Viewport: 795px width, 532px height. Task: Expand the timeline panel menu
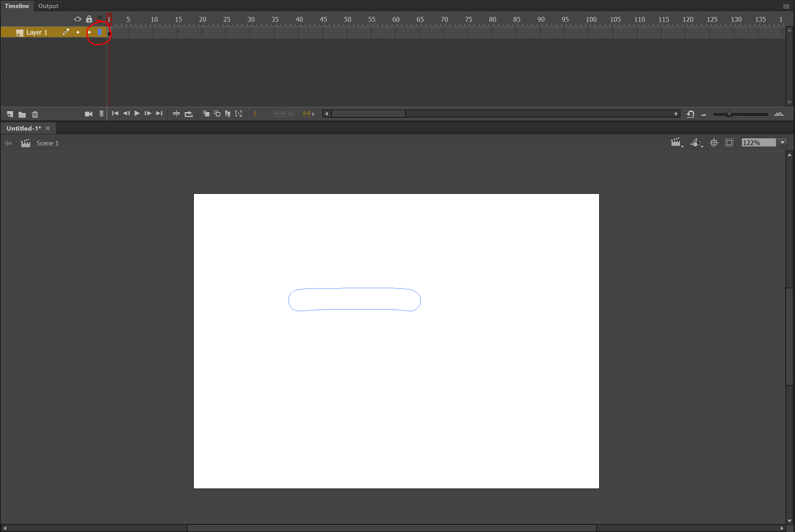pyautogui.click(x=786, y=6)
